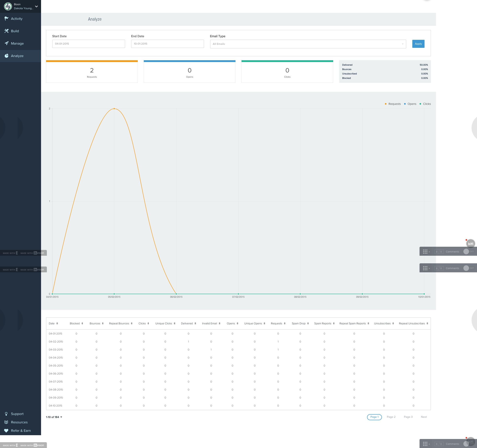
Task: Sort by the Unsubscribes column arrows
Action: (x=393, y=323)
